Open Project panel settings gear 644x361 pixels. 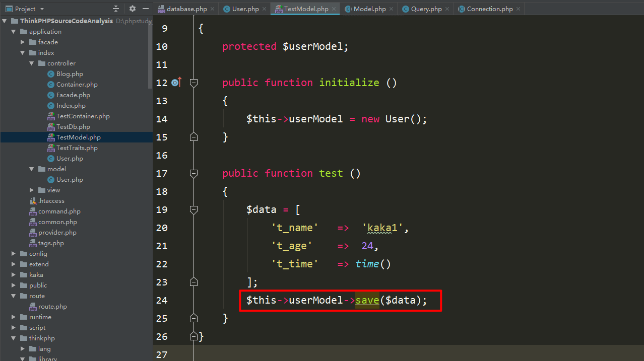click(133, 9)
